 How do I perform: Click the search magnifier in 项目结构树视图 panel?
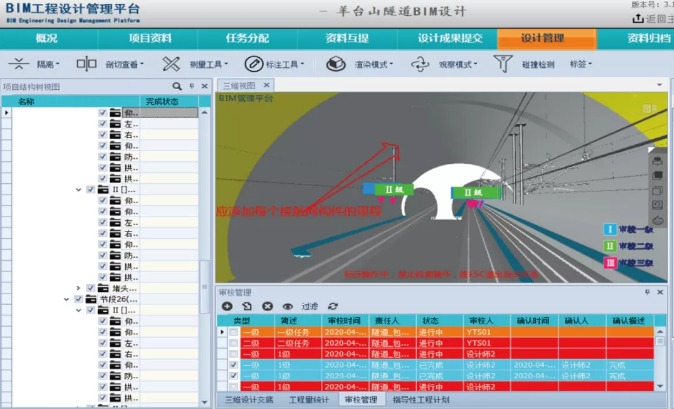177,87
